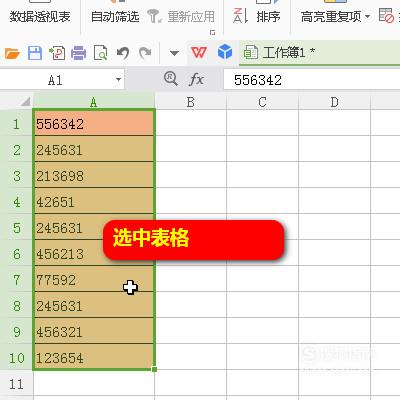Click 重新应用 reapply filter button
Screen dimensions: 400x400
coord(181,16)
